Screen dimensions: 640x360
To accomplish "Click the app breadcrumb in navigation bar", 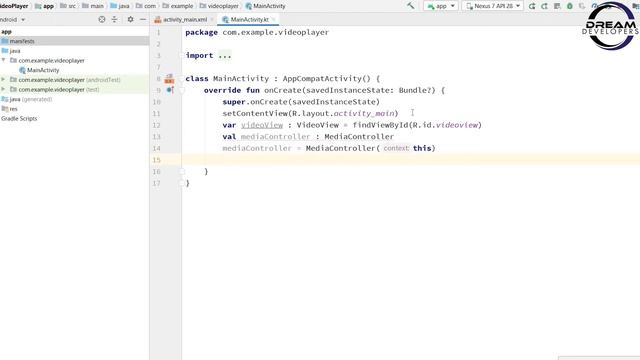I will click(44, 6).
